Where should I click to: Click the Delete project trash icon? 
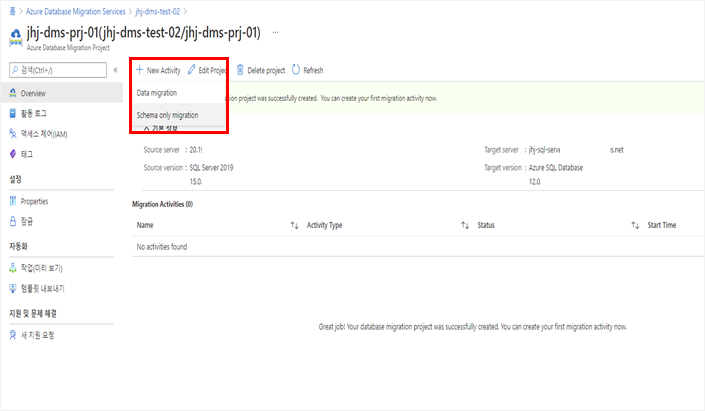pyautogui.click(x=240, y=70)
